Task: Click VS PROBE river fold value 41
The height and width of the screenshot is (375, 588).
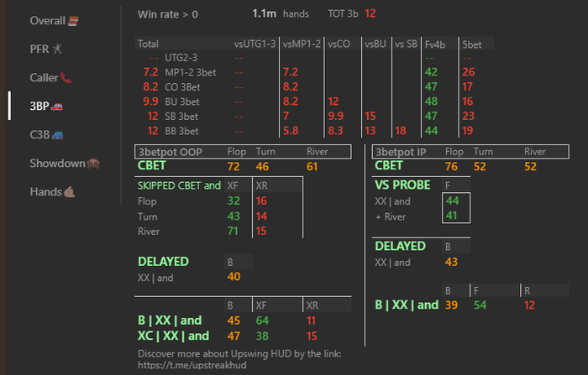Action: (x=452, y=216)
